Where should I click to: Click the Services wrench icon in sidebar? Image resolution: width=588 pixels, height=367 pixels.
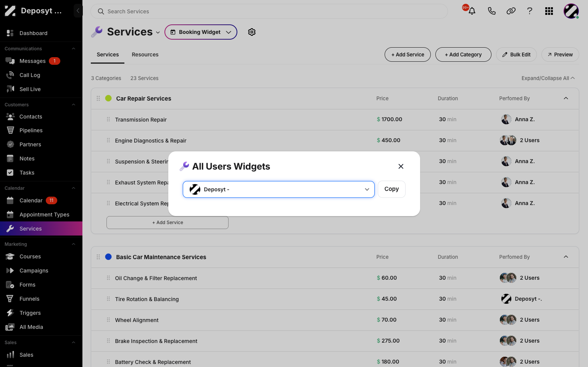point(10,229)
